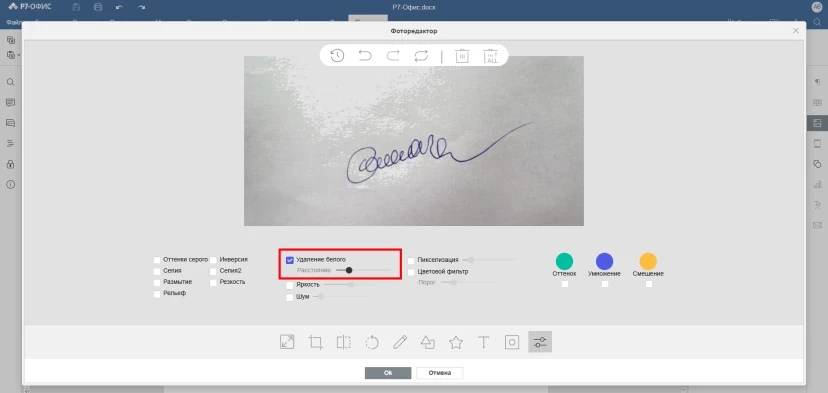Uncheck the Удаление белого checkbox
The height and width of the screenshot is (393, 828).
point(290,260)
